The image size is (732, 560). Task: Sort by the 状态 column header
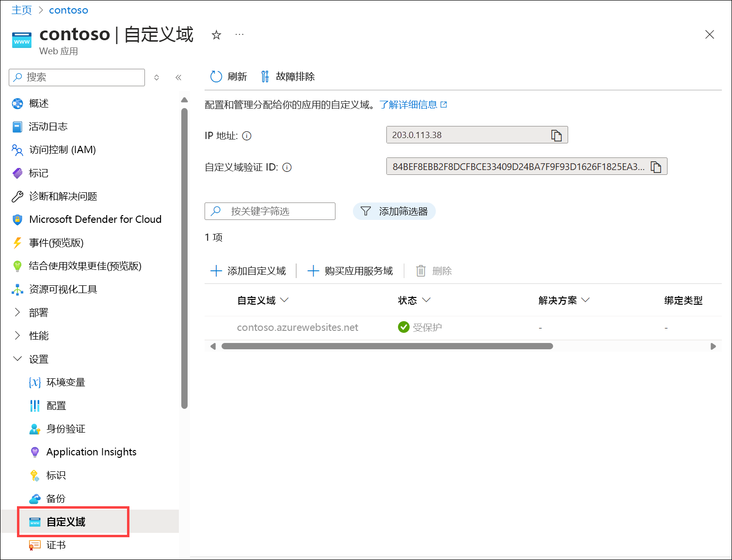(414, 300)
